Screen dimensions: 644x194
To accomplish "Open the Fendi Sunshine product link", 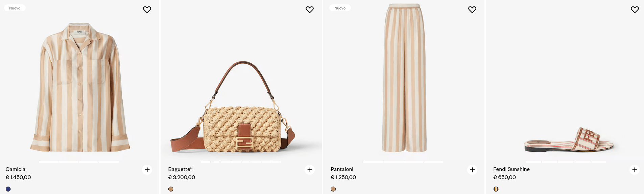I will [511, 169].
